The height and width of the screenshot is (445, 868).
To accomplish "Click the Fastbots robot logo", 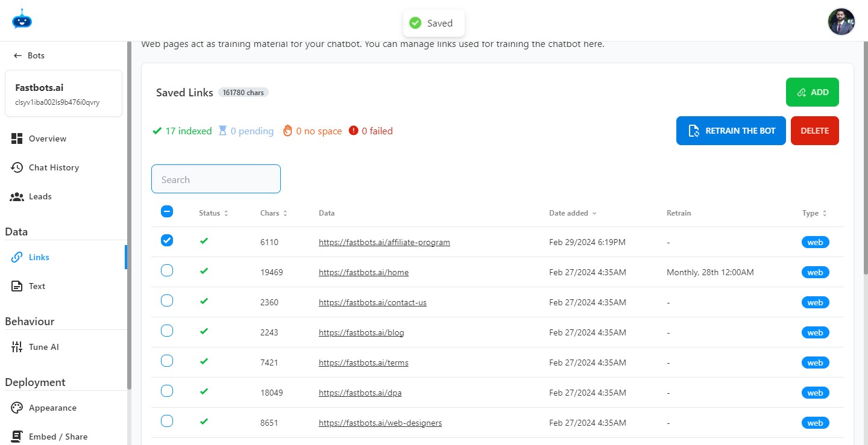I will (x=22, y=19).
